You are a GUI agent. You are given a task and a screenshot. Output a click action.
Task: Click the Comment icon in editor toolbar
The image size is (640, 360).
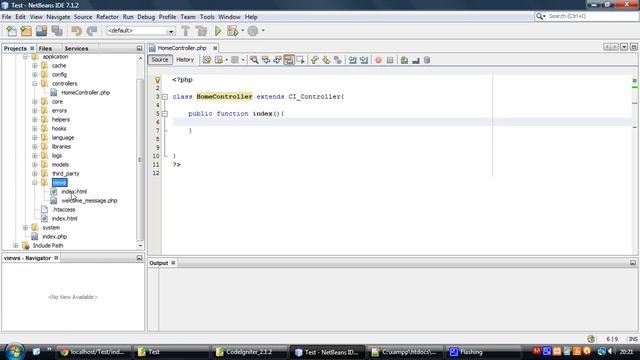coord(404,60)
